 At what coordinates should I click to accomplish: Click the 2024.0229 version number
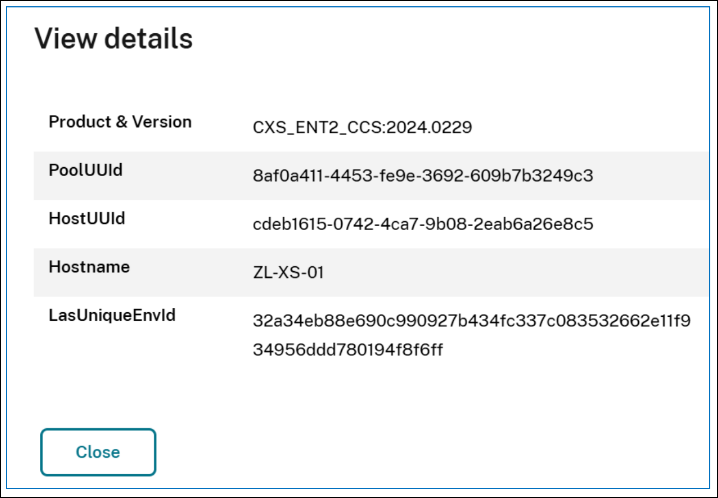430,127
